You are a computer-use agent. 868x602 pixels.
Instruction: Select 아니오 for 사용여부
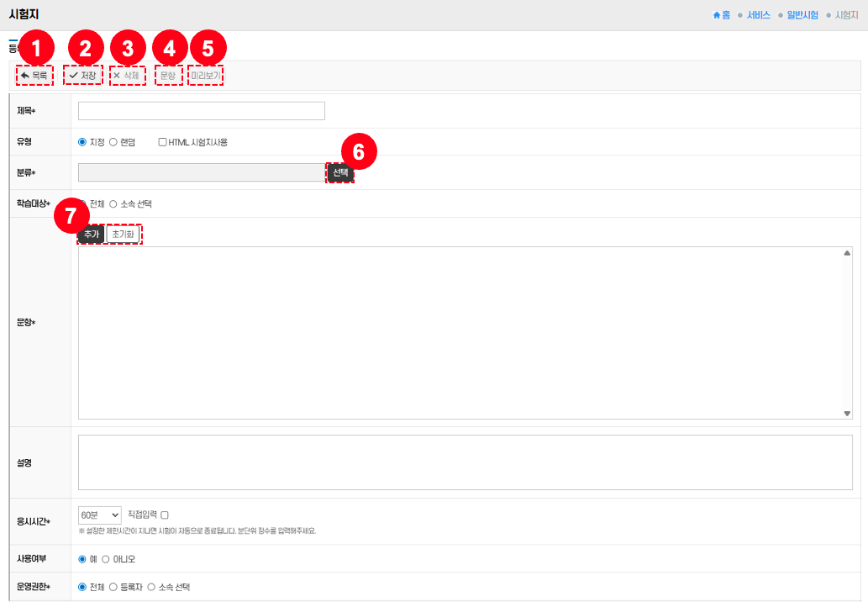(106, 559)
